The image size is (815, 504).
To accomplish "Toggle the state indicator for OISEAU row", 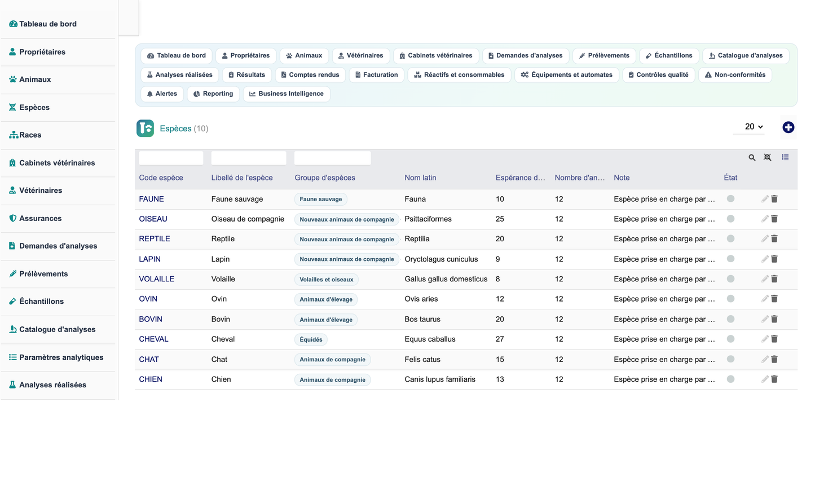I will pyautogui.click(x=730, y=219).
